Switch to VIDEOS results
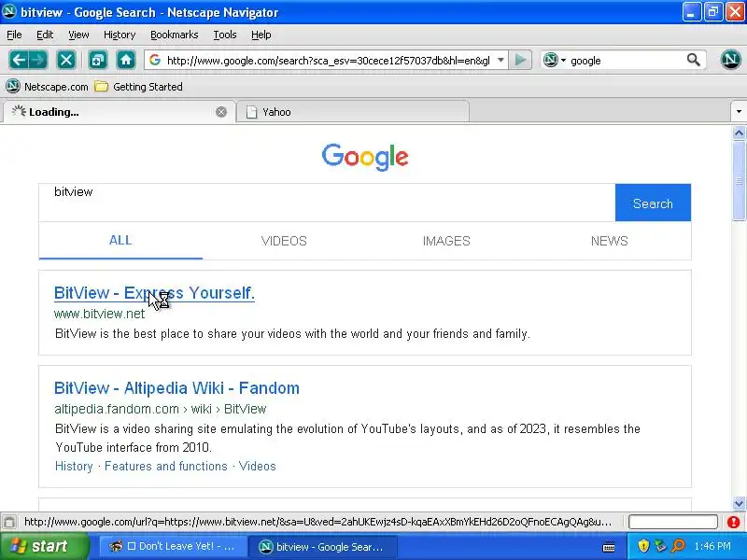Viewport: 747px width, 560px height. pos(284,241)
